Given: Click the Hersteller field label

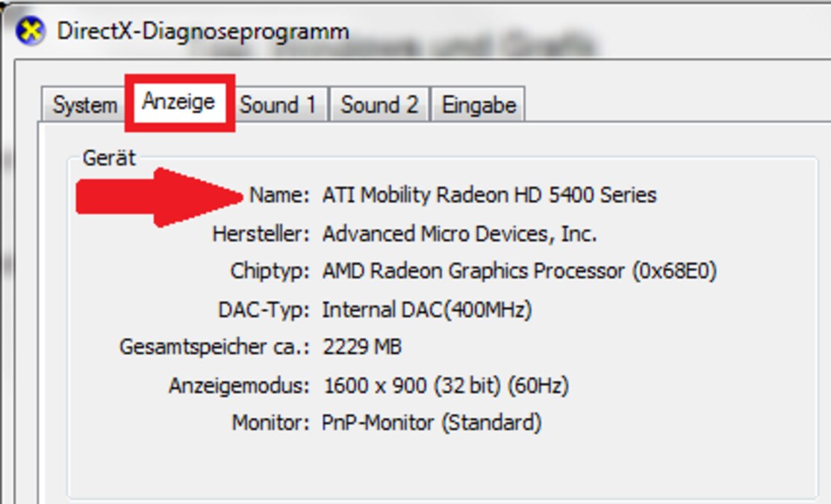Looking at the screenshot, I should (261, 234).
